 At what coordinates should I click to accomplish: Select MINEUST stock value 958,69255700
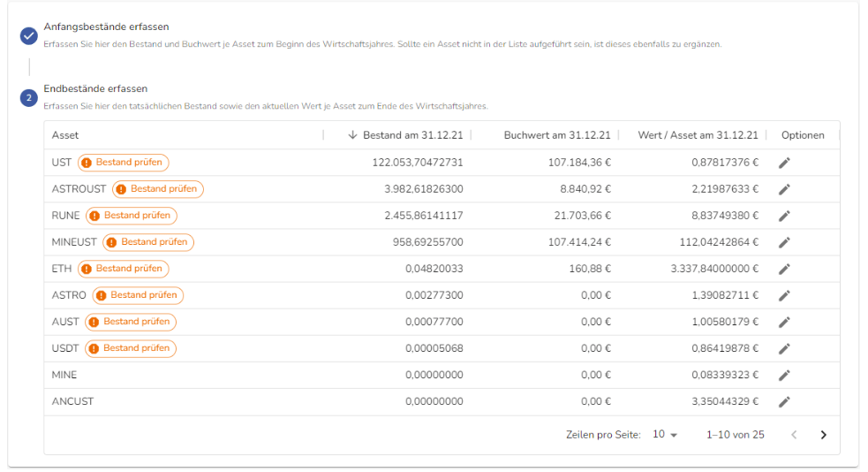(428, 242)
